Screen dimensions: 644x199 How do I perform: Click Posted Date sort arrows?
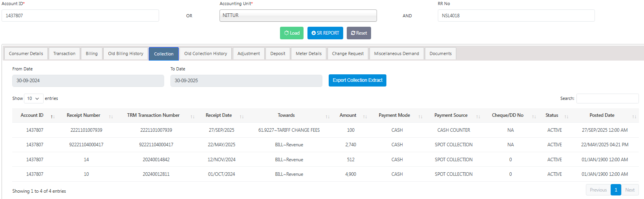(634, 116)
